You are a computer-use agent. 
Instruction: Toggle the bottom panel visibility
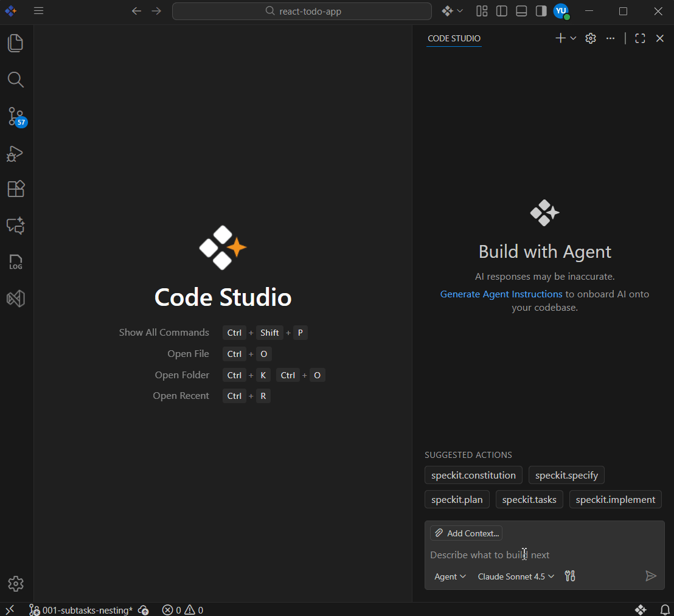coord(521,11)
